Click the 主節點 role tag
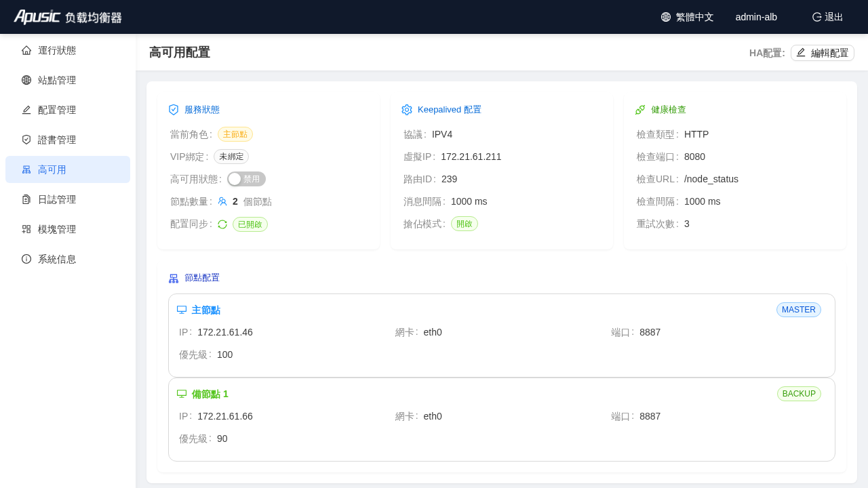 pyautogui.click(x=235, y=134)
